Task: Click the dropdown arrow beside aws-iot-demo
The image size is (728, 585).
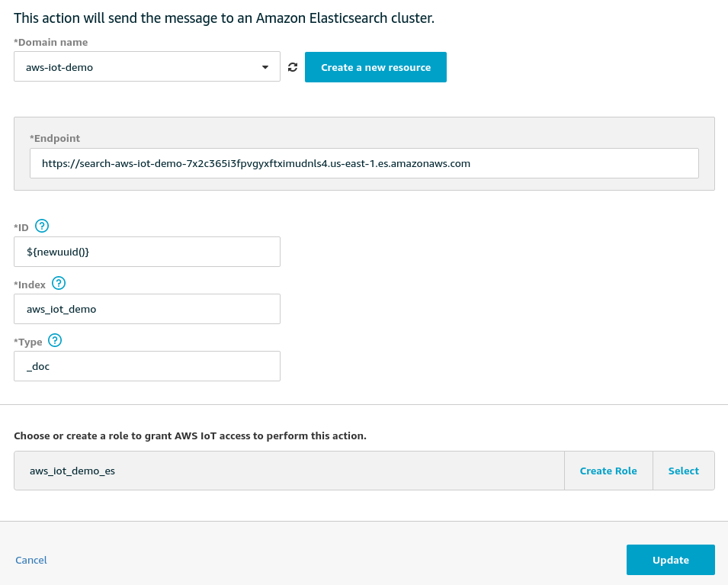Action: coord(265,66)
